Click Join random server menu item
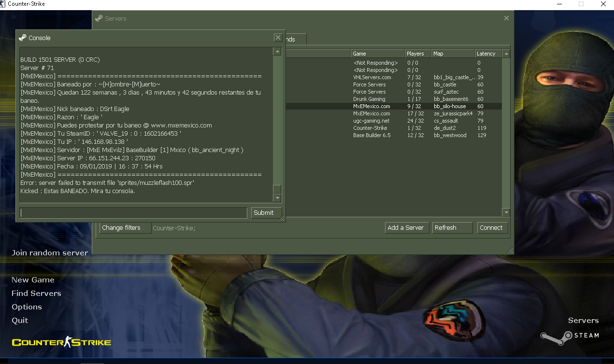Viewport: 614px width, 364px height. coord(50,252)
